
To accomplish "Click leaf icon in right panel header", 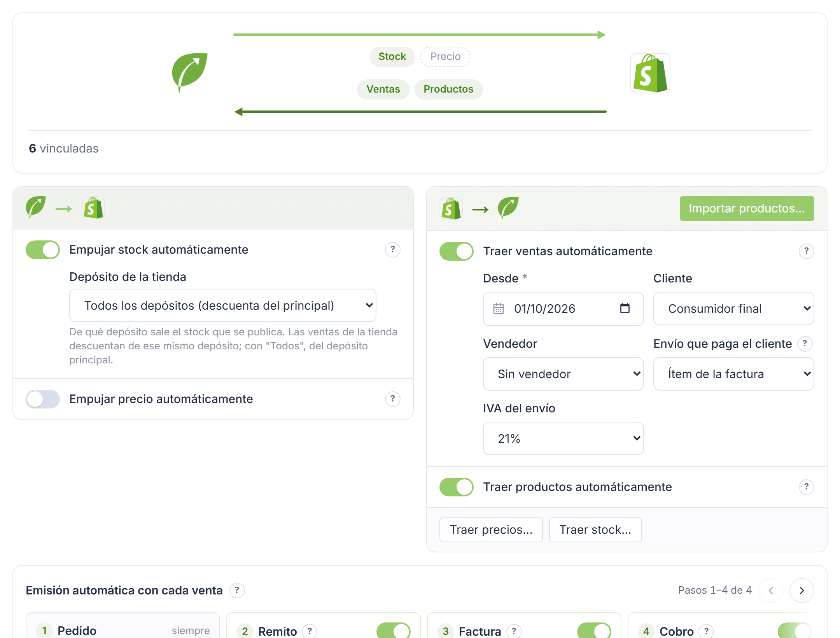I will tap(508, 208).
